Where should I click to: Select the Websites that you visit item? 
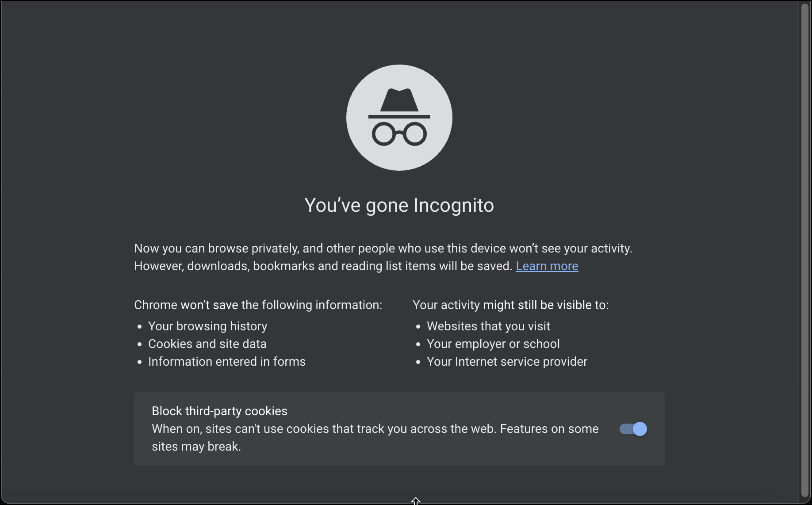pos(488,326)
